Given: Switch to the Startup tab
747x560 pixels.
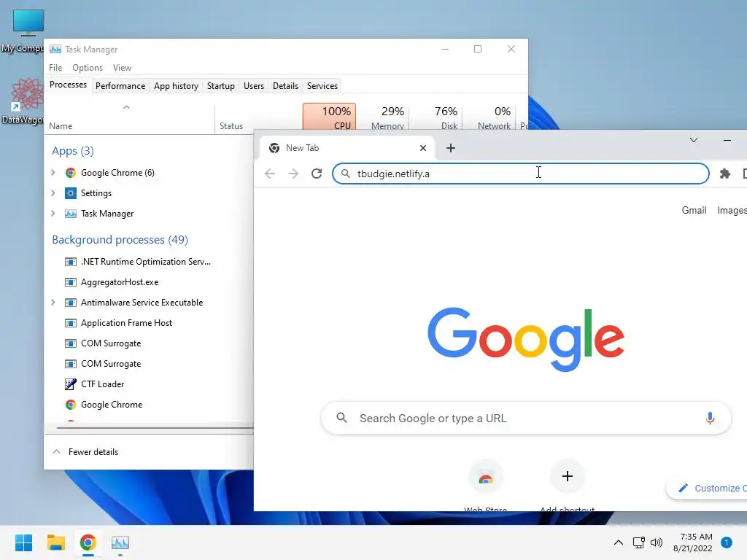Looking at the screenshot, I should 220,86.
